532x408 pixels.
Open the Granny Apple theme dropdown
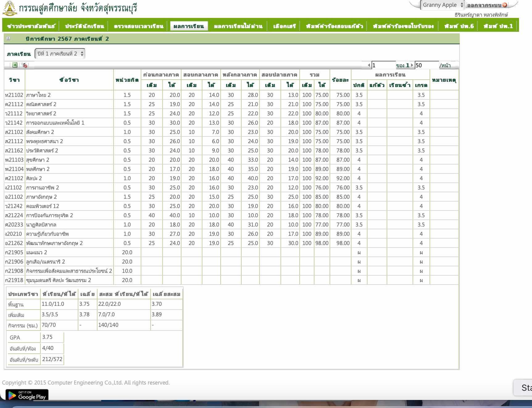[x=442, y=5]
